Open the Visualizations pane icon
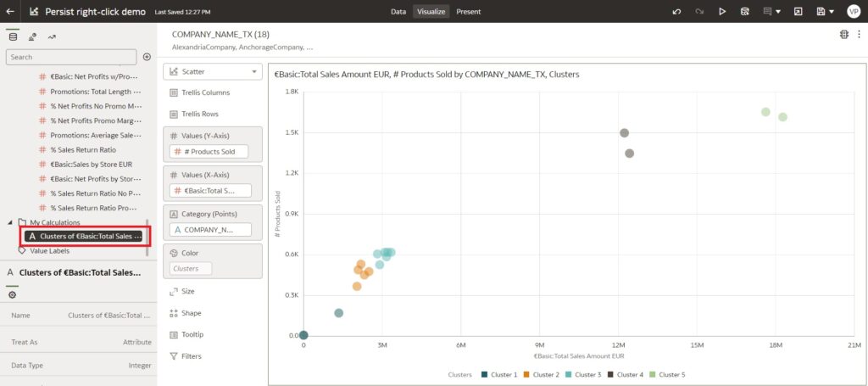Image resolution: width=868 pixels, height=386 pixels. (x=33, y=37)
